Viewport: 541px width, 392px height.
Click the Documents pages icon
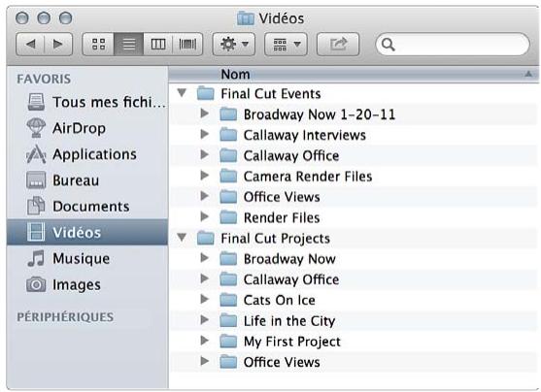coord(36,206)
